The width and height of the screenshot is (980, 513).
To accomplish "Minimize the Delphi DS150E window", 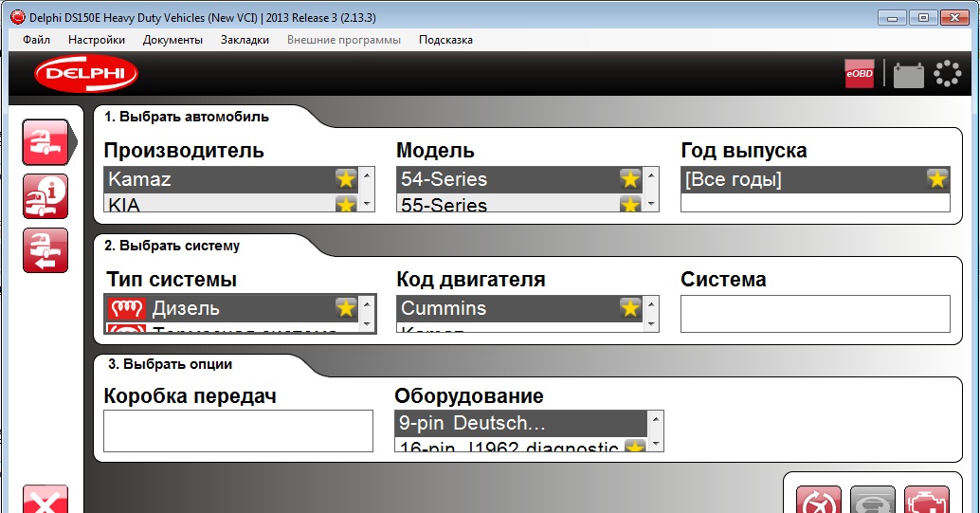I will (892, 17).
